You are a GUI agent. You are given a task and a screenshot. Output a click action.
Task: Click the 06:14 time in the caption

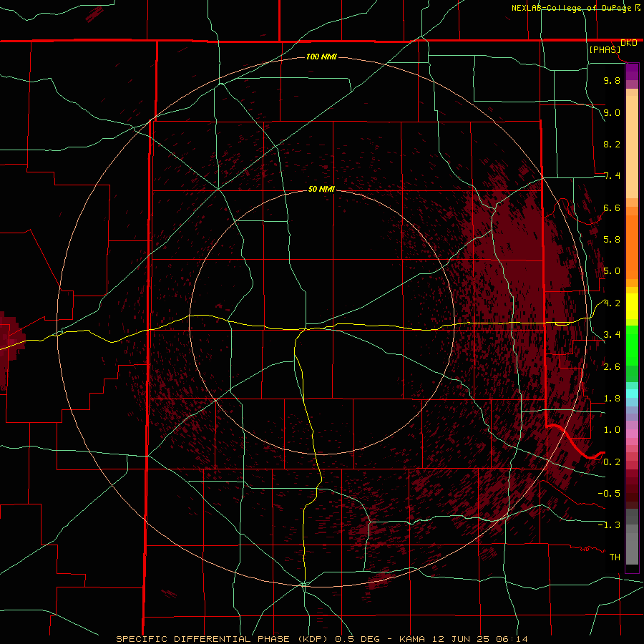pos(512,639)
